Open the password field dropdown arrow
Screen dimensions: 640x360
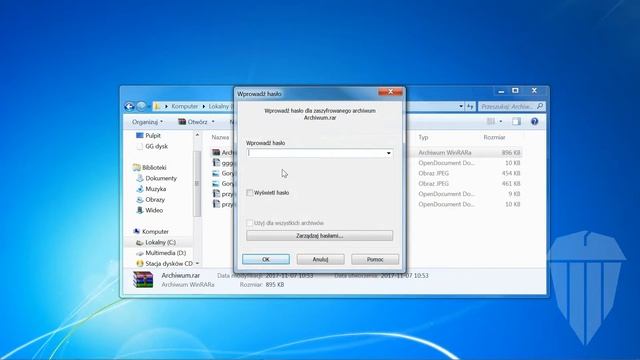click(x=389, y=153)
